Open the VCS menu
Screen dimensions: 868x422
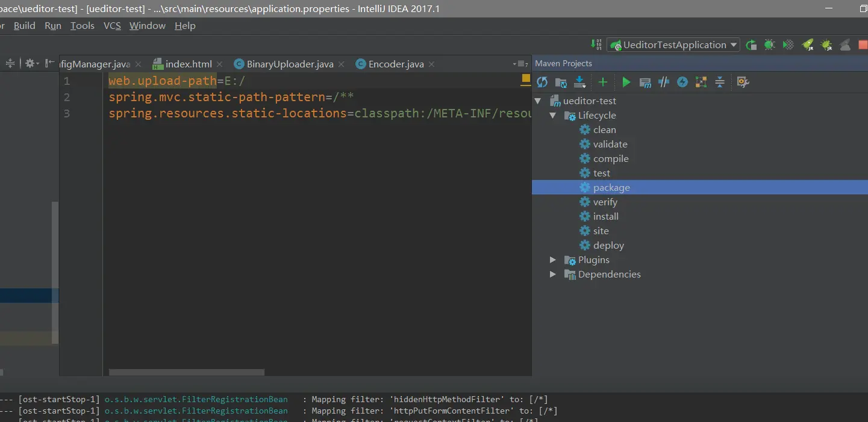[x=112, y=26]
